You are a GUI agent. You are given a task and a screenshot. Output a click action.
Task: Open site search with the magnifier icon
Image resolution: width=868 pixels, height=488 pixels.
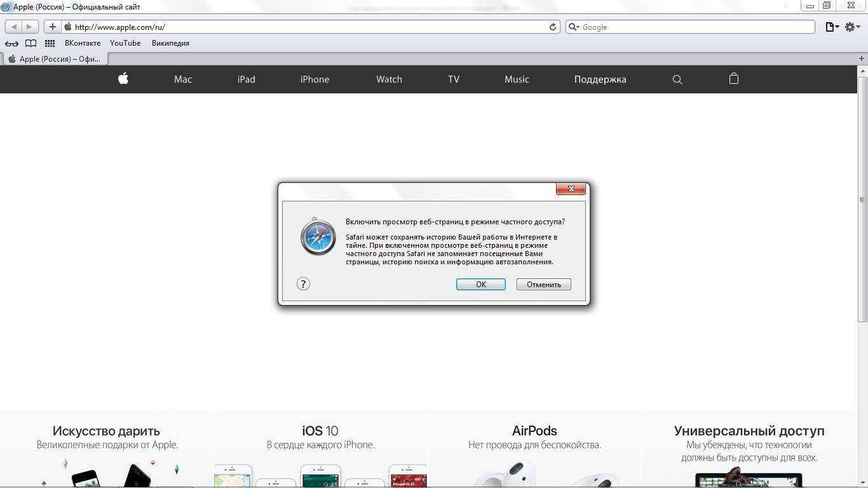tap(677, 79)
